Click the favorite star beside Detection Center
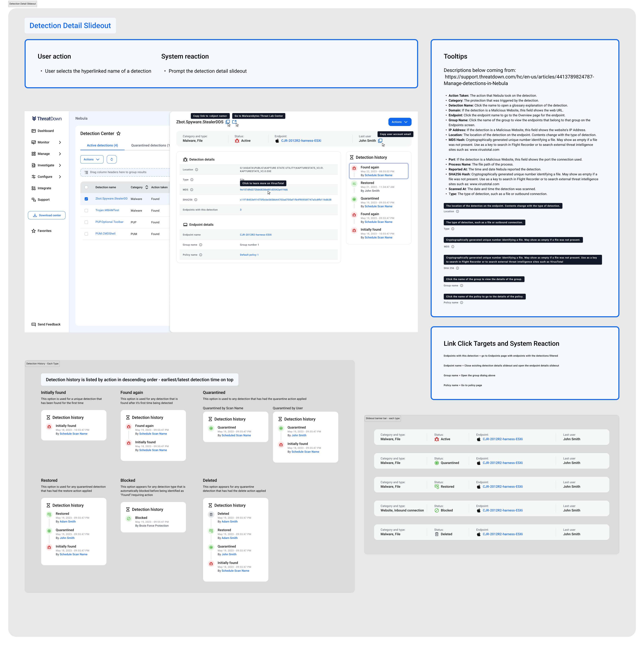 pyautogui.click(x=118, y=134)
